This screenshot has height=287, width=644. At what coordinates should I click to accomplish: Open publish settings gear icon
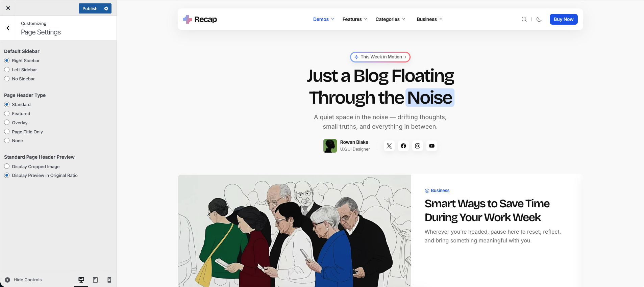click(x=106, y=8)
